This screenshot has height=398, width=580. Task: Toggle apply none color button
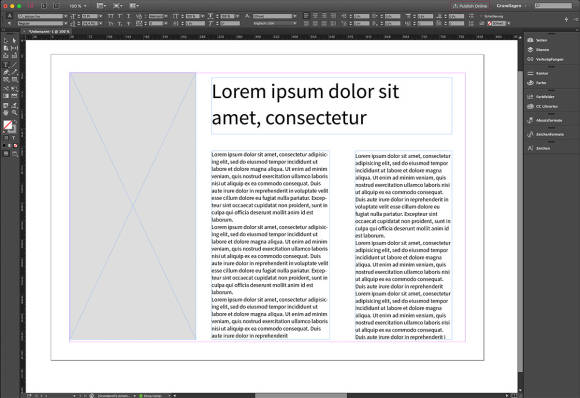click(x=15, y=145)
